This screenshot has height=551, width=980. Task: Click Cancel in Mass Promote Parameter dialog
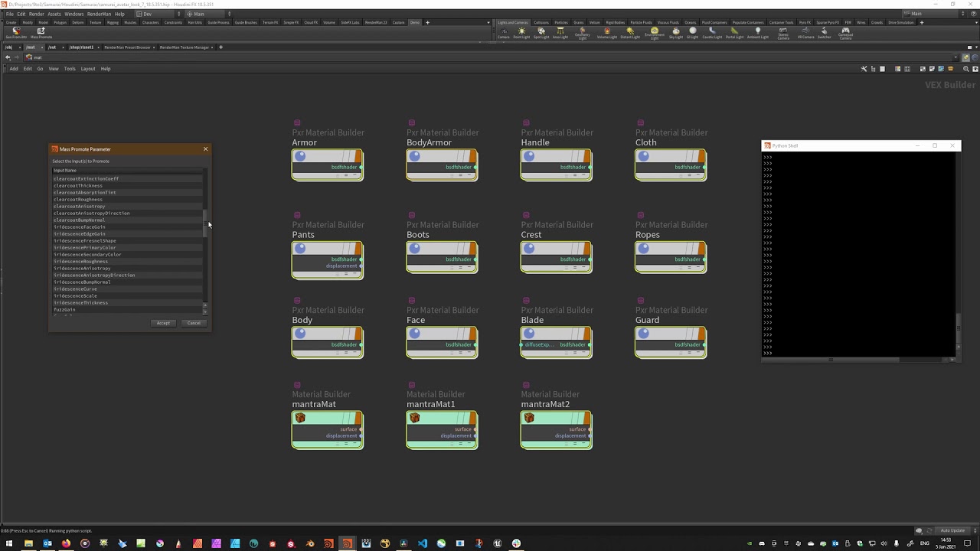point(194,323)
